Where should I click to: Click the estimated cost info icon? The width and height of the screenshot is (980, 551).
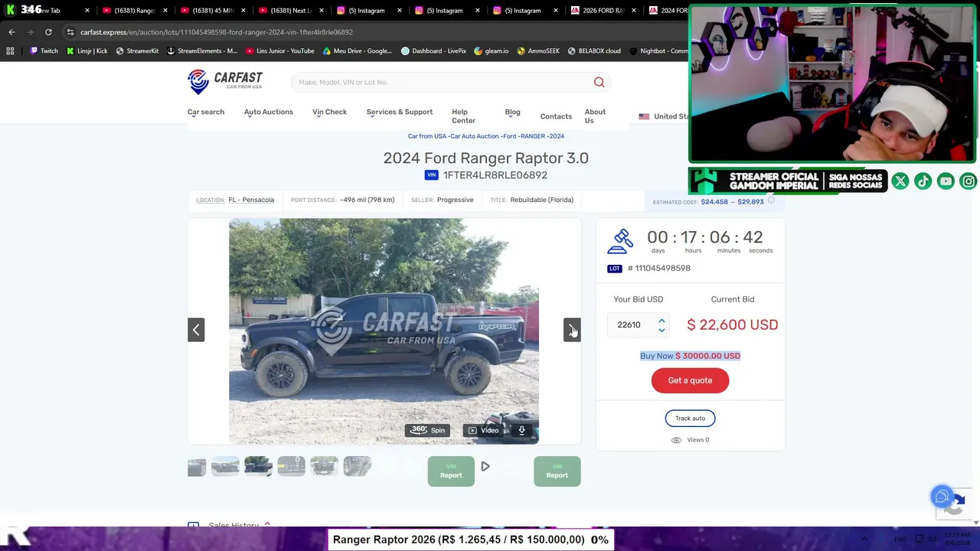point(771,201)
